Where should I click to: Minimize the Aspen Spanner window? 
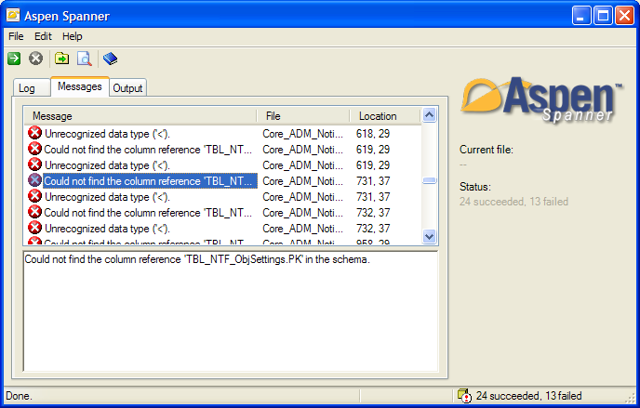(582, 16)
